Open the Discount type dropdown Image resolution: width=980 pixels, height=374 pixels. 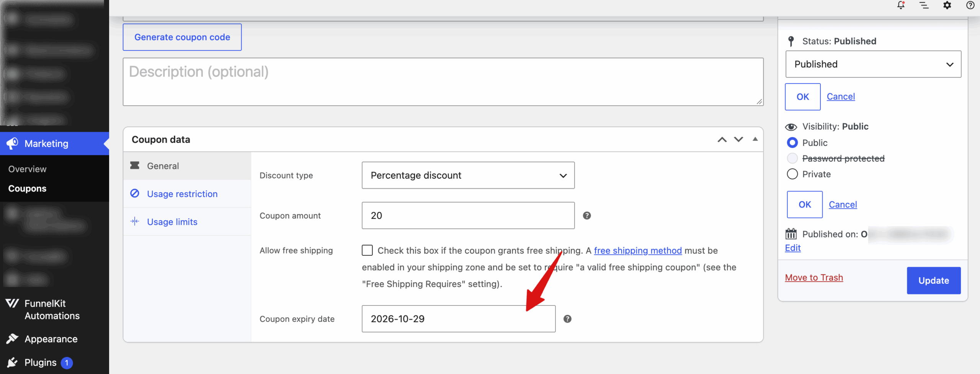point(468,175)
